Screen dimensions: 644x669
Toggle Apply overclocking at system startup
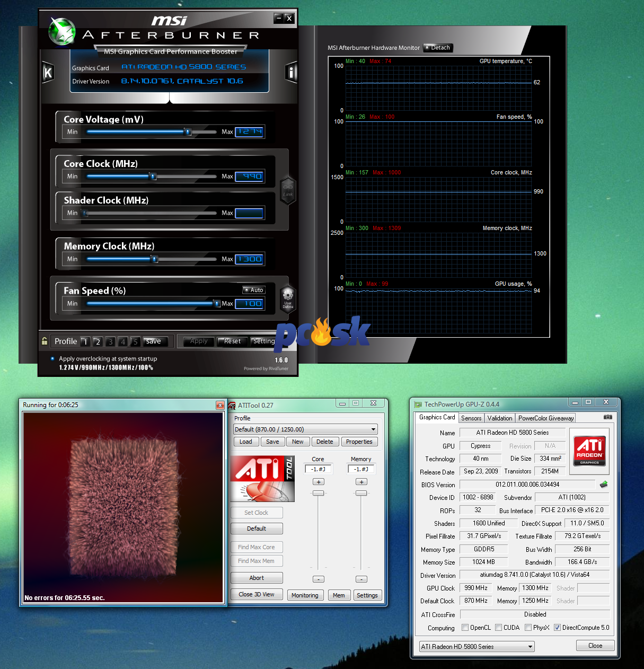click(x=52, y=359)
